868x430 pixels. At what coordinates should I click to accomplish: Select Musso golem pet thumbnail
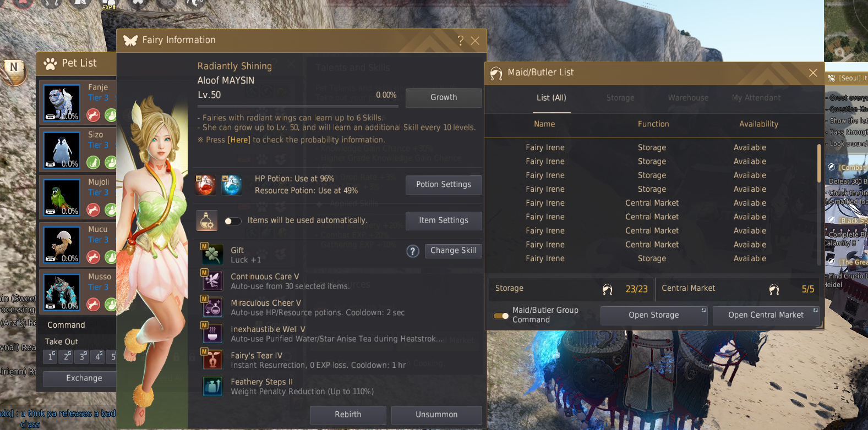[x=62, y=292]
